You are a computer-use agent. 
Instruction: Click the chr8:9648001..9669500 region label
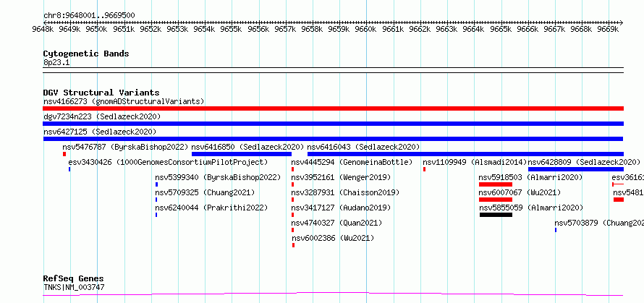(89, 16)
